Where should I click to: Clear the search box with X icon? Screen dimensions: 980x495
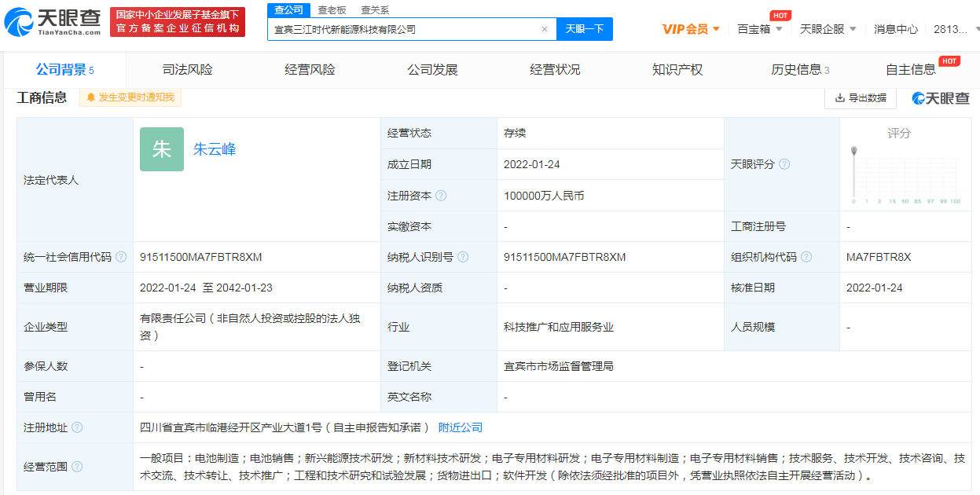pos(544,29)
